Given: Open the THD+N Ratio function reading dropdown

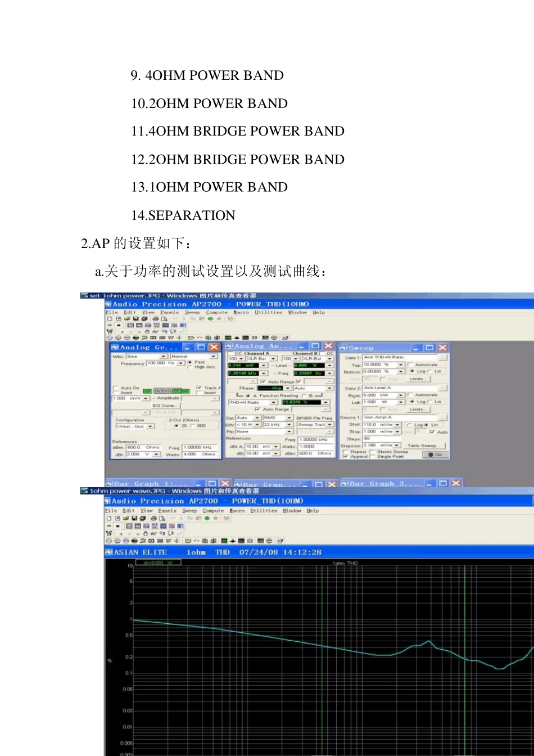Looking at the screenshot, I should 274,402.
